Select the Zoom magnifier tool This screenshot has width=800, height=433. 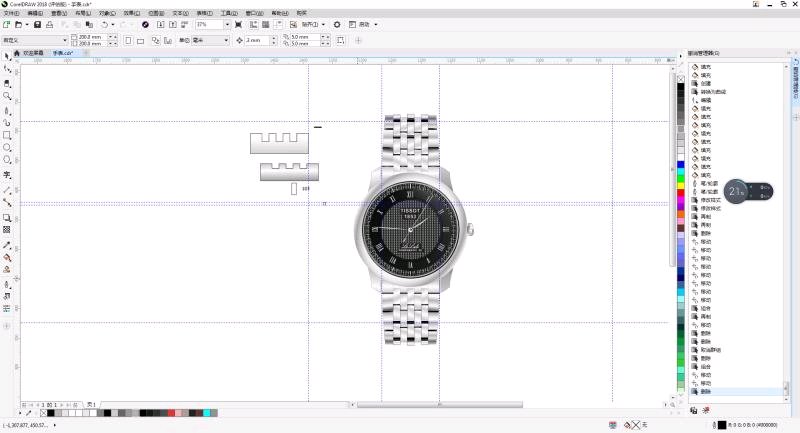[7, 96]
